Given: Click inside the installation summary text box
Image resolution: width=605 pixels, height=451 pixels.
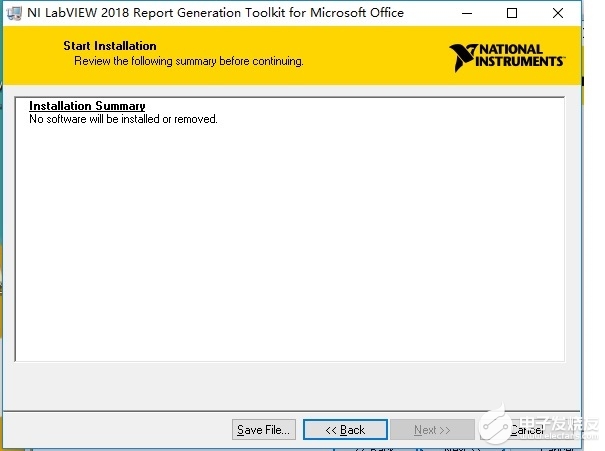Looking at the screenshot, I should click(x=290, y=229).
